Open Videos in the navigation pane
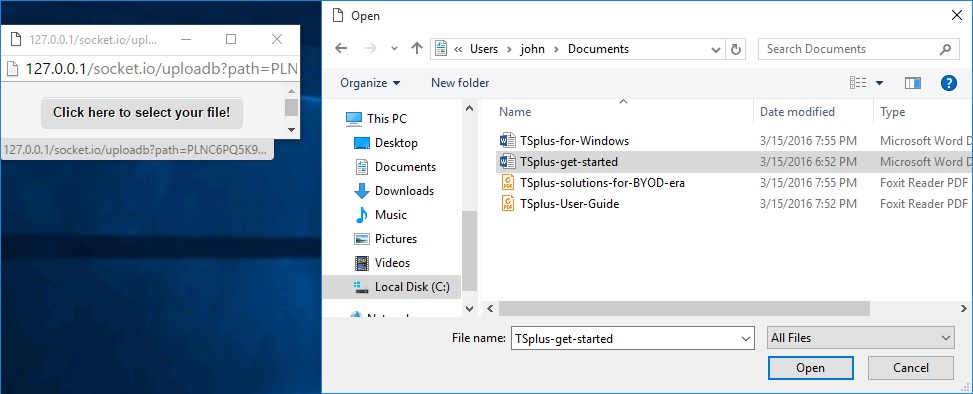The height and width of the screenshot is (394, 973). coord(392,262)
